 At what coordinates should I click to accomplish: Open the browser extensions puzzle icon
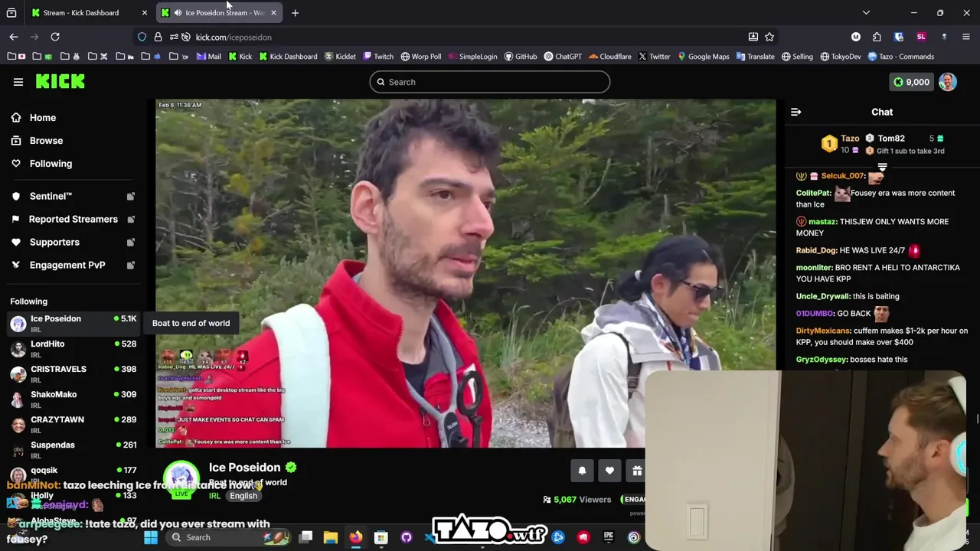pos(877,37)
